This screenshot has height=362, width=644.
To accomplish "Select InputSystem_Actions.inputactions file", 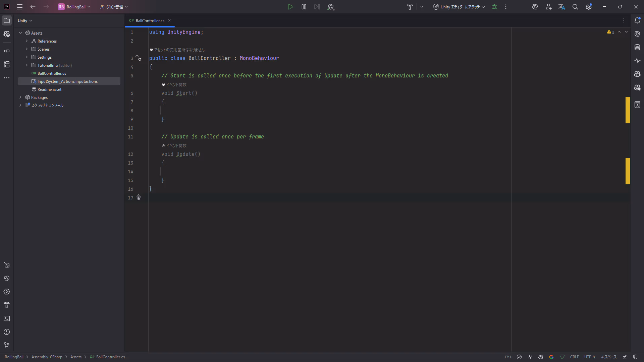I will (x=69, y=81).
